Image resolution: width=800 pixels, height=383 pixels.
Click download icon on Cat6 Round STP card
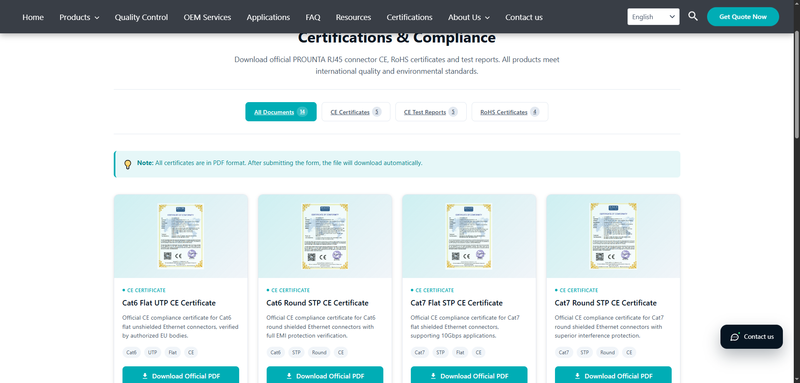click(289, 376)
